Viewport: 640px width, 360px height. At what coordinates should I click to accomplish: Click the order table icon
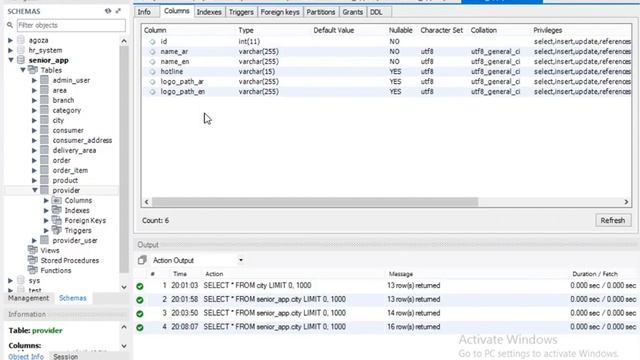click(44, 160)
